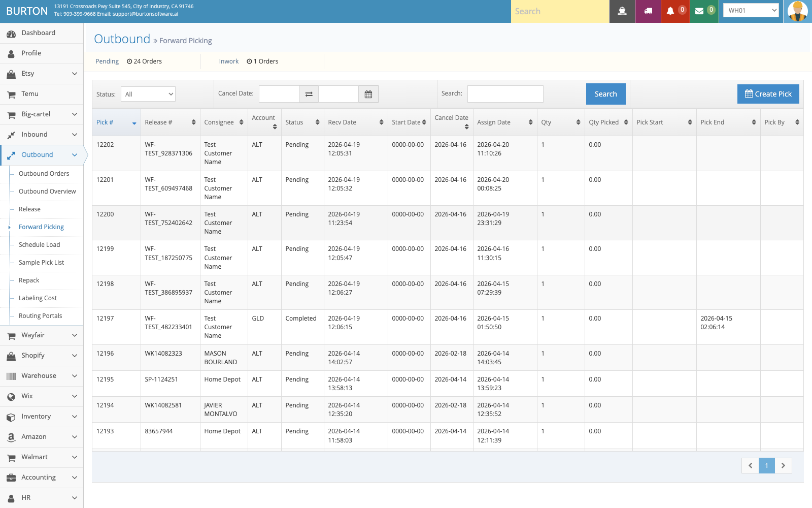Open the notifications bell icon
The height and width of the screenshot is (508, 812).
pos(670,11)
